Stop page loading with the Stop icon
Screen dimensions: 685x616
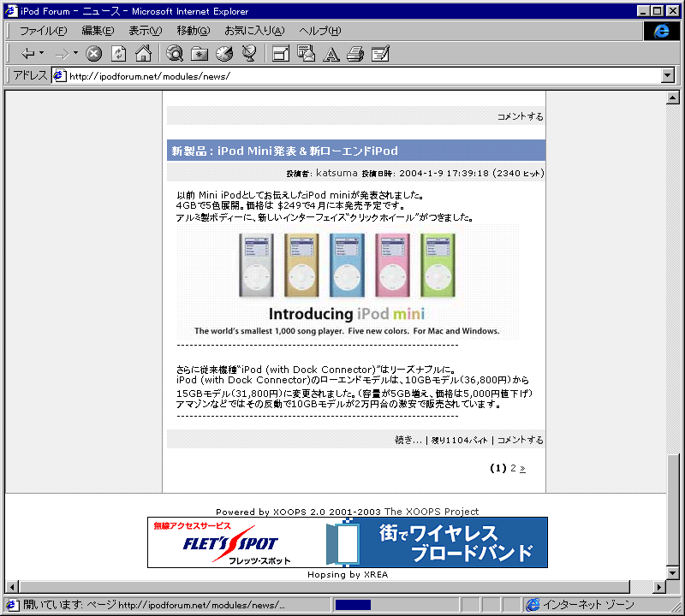(x=93, y=54)
